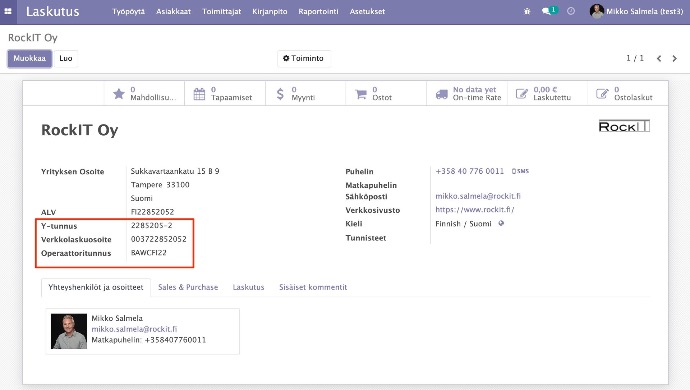This screenshot has height=390, width=690.
Task: Click the contact Matkapuhelin +358407760011 text
Action: [x=149, y=340]
